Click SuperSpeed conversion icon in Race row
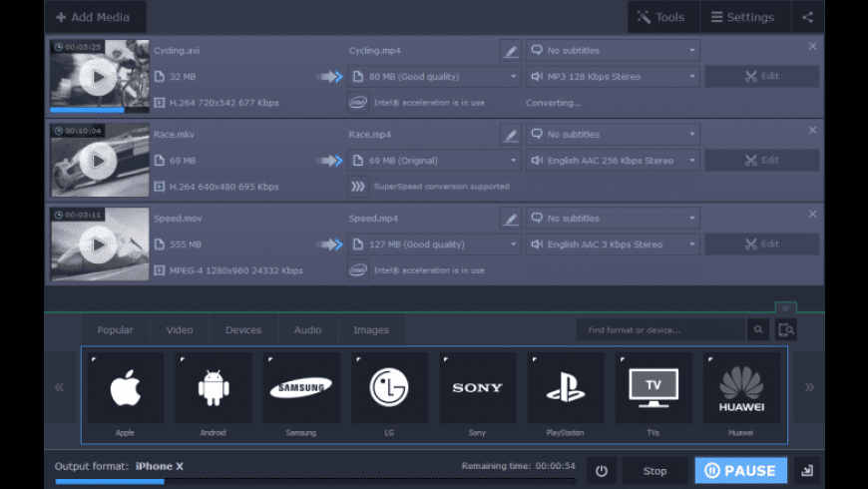This screenshot has width=868, height=489. point(358,187)
